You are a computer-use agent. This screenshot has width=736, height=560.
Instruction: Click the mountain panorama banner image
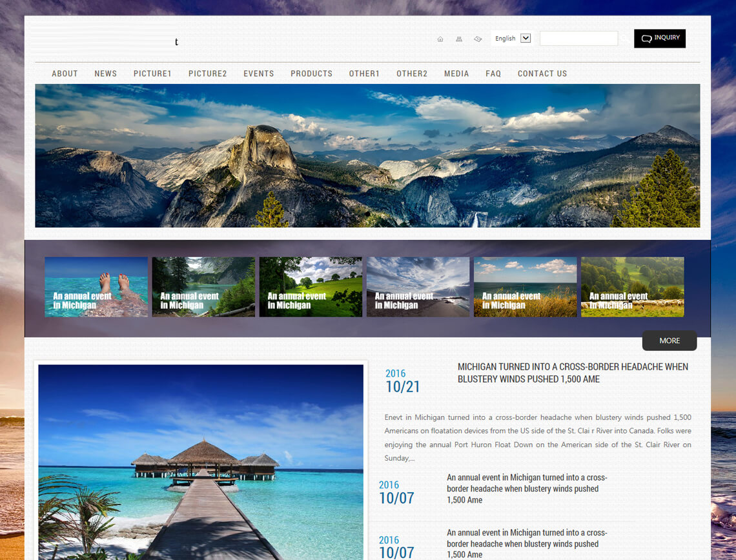click(x=367, y=155)
